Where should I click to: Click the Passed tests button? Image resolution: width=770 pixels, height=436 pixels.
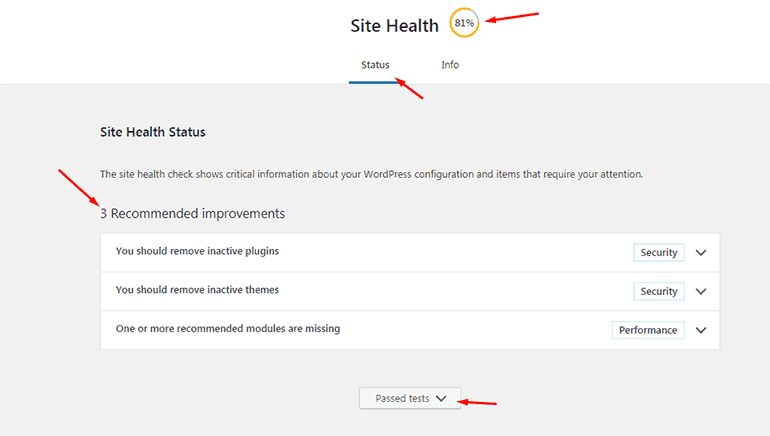(410, 398)
